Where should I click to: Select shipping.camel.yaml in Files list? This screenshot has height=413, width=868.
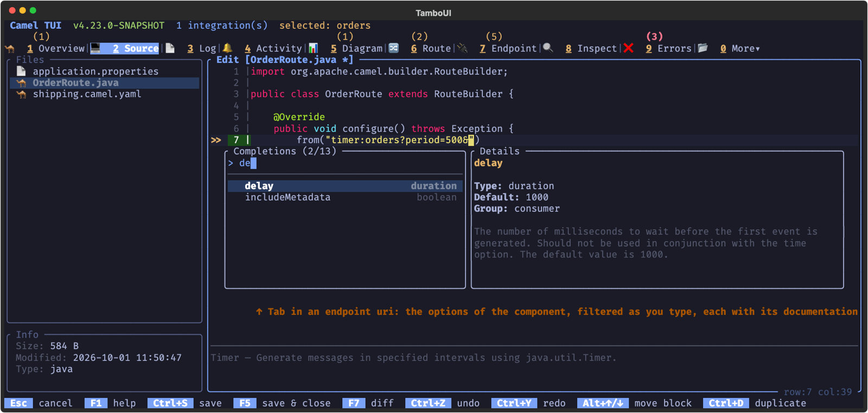pos(104,94)
